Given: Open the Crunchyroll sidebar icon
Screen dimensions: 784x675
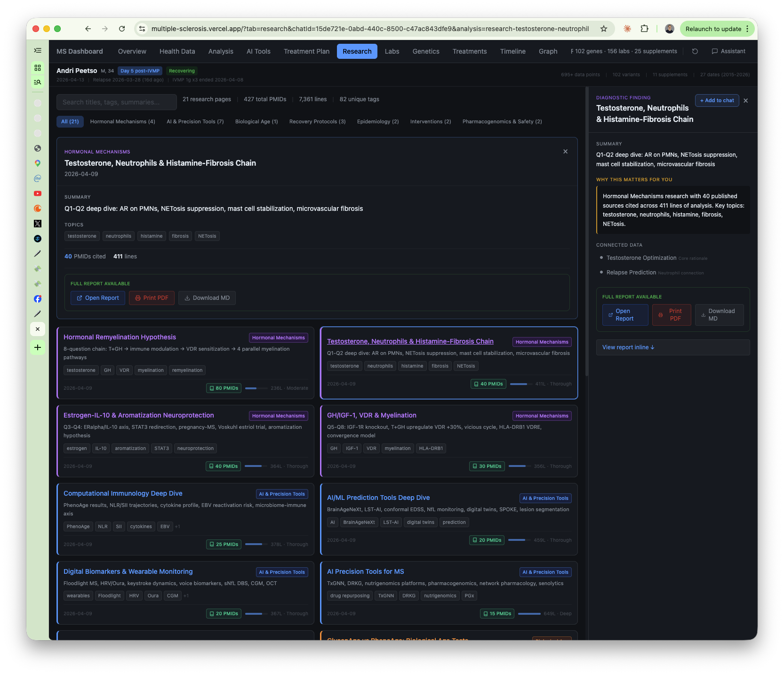Looking at the screenshot, I should coord(37,209).
